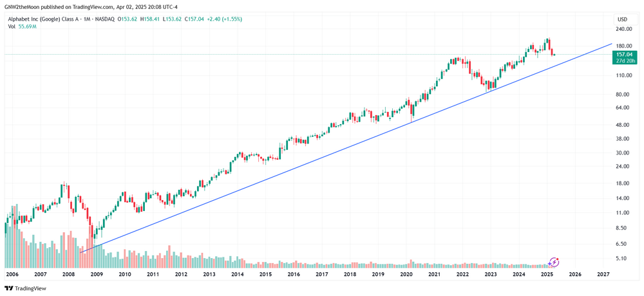Image resolution: width=644 pixels, height=296 pixels.
Task: Click the 18.00 price scale label
Action: (x=623, y=183)
